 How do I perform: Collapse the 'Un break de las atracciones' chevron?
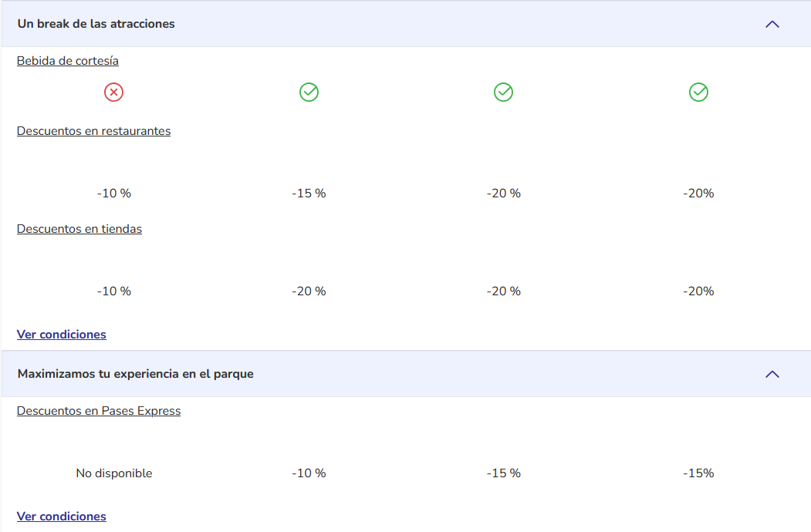[x=772, y=25]
